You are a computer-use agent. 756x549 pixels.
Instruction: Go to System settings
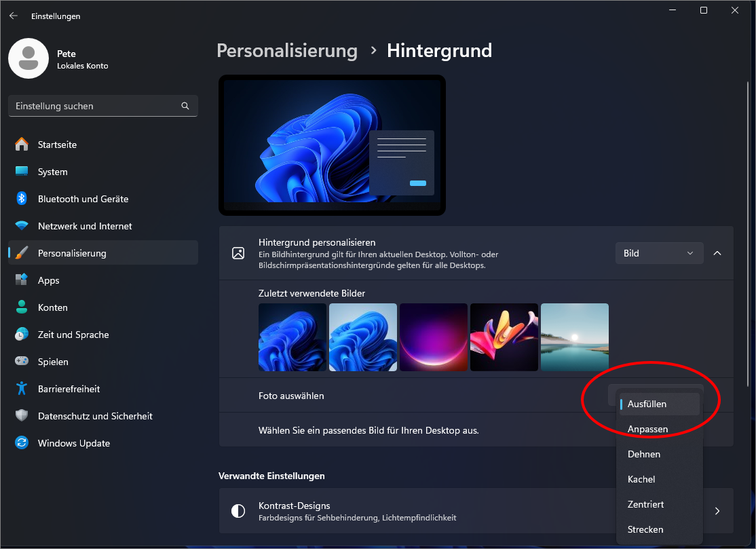pos(103,172)
